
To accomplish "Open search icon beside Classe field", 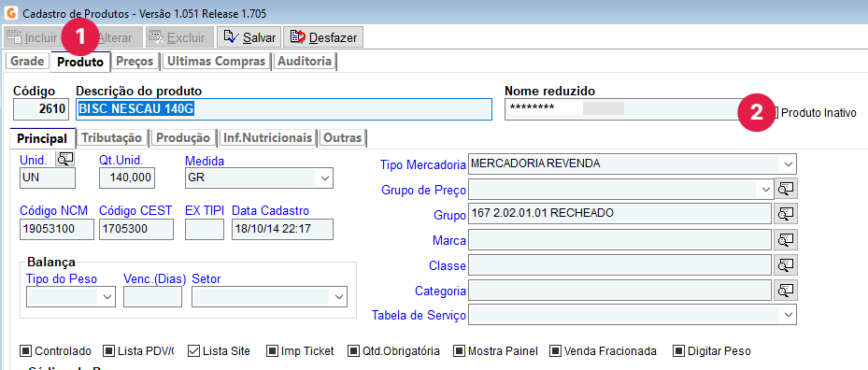I will click(x=786, y=264).
